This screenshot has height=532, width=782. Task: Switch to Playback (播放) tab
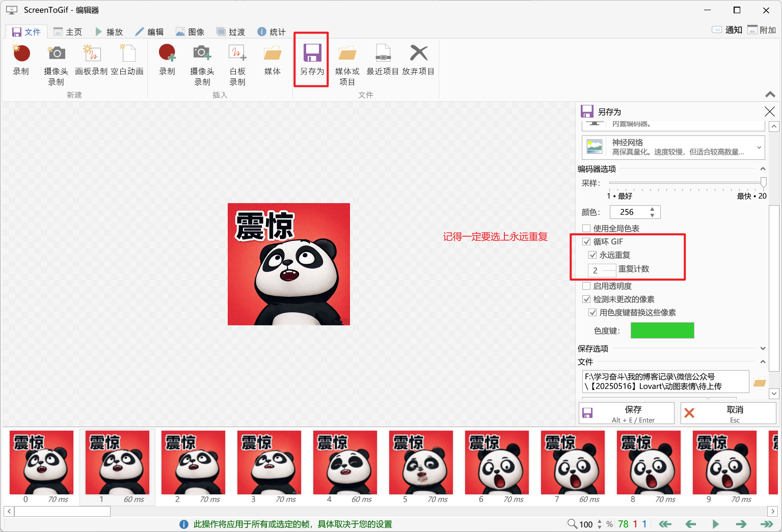tap(109, 32)
